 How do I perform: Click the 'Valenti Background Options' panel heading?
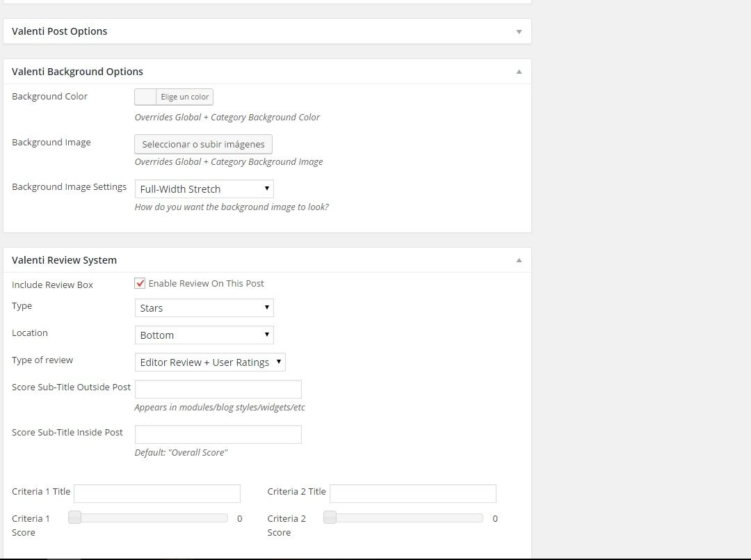click(x=78, y=72)
